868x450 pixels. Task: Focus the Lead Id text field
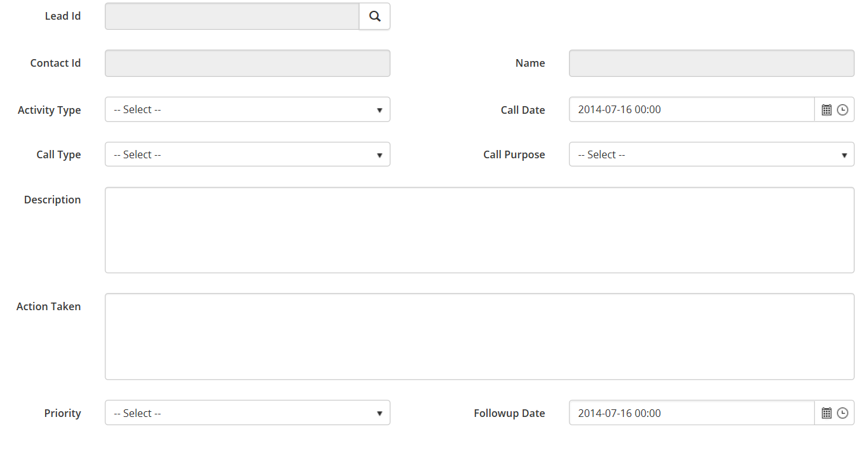[232, 17]
